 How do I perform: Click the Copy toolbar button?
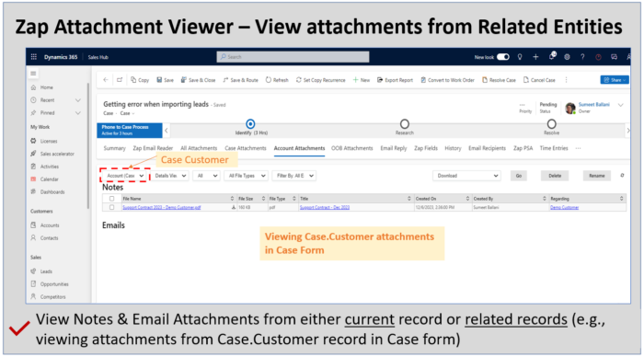click(140, 80)
